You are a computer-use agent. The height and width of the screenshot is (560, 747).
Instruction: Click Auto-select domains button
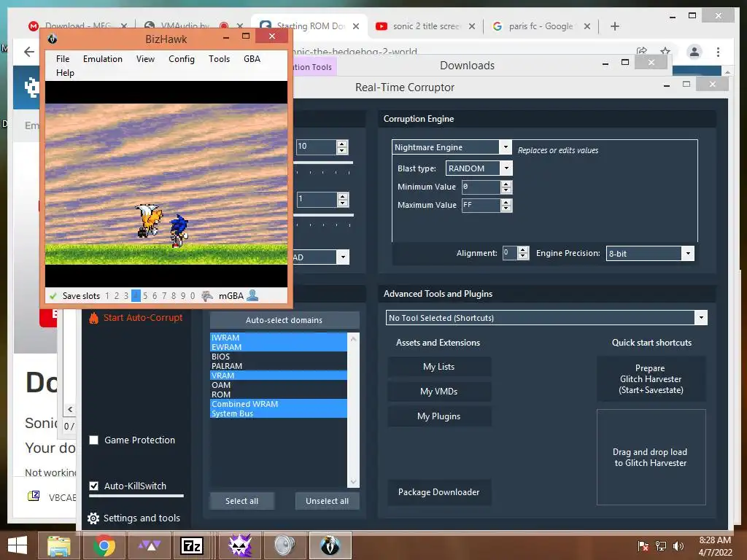tap(285, 320)
